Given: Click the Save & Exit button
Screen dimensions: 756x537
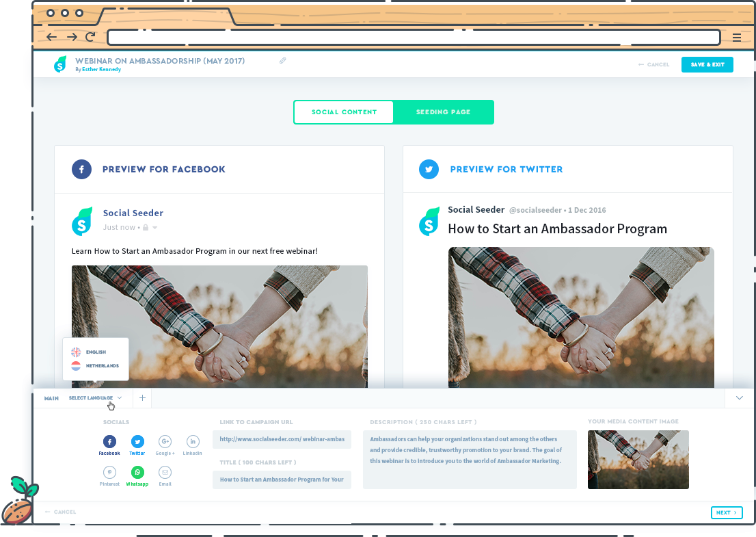Looking at the screenshot, I should (x=707, y=64).
